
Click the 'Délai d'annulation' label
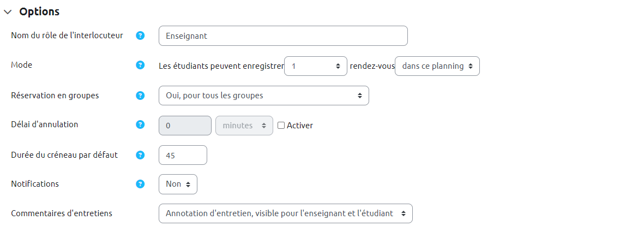click(x=45, y=124)
